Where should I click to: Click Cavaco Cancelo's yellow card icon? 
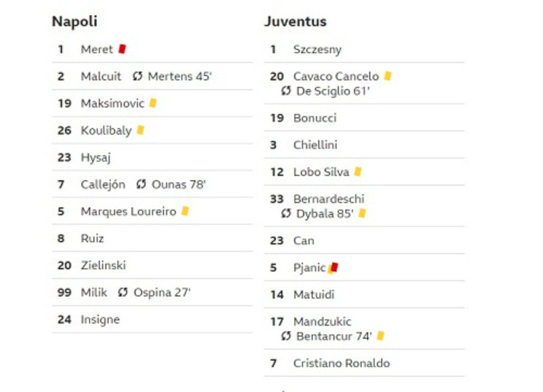click(x=388, y=77)
